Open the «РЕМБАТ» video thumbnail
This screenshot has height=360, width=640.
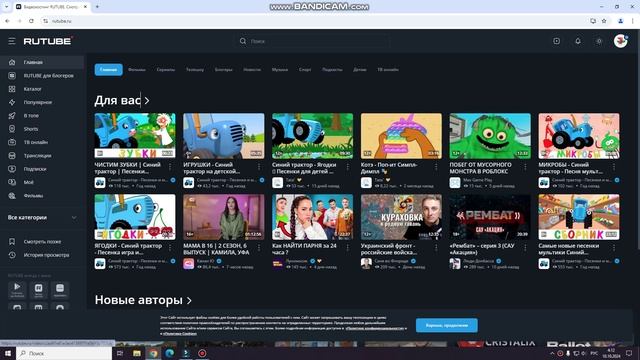pos(490,217)
